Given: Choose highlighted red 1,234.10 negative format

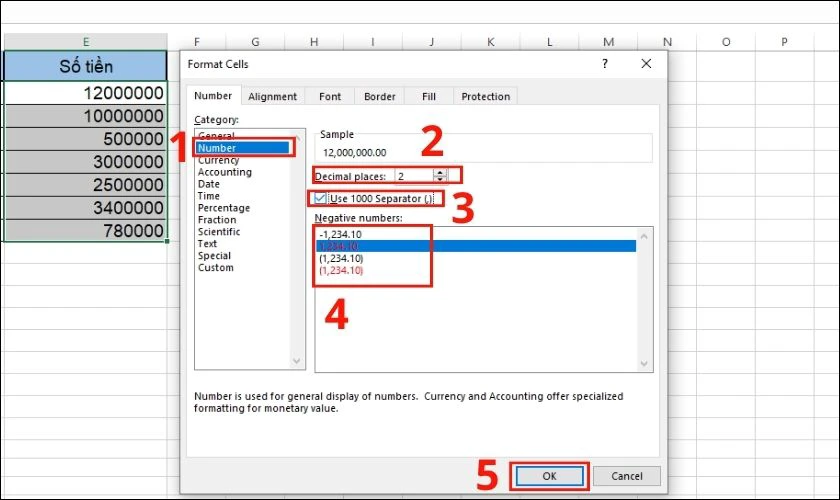Looking at the screenshot, I should [x=476, y=246].
